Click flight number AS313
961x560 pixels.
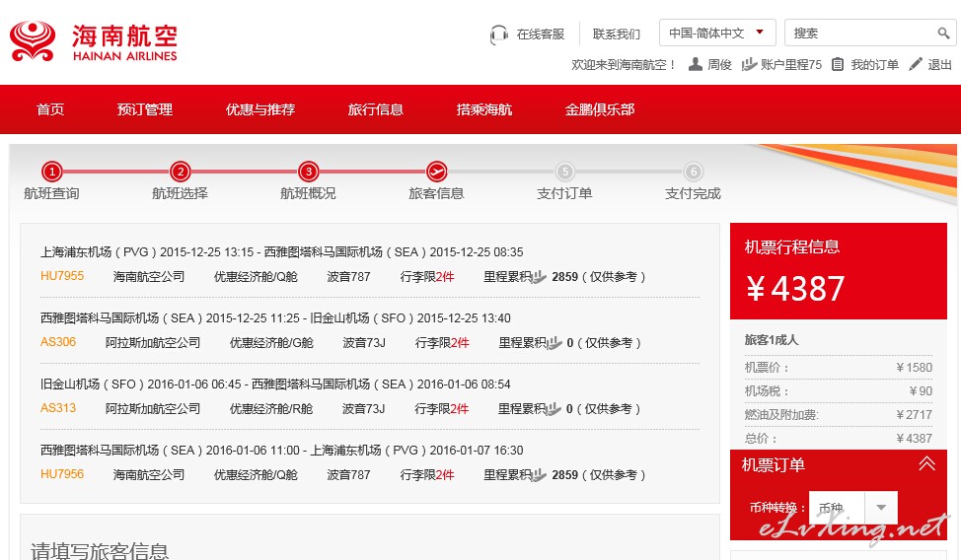point(58,408)
